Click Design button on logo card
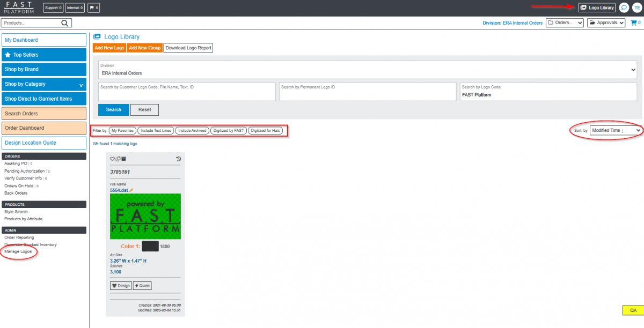 coord(121,286)
